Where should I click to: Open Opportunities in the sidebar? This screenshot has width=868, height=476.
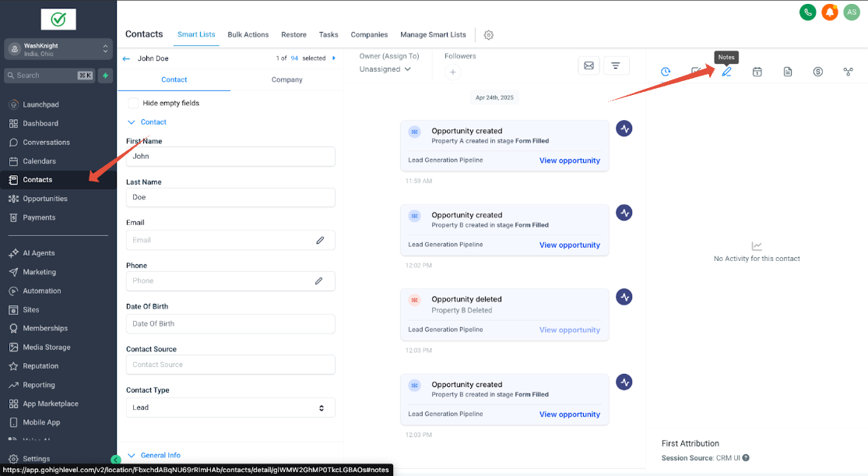point(45,199)
